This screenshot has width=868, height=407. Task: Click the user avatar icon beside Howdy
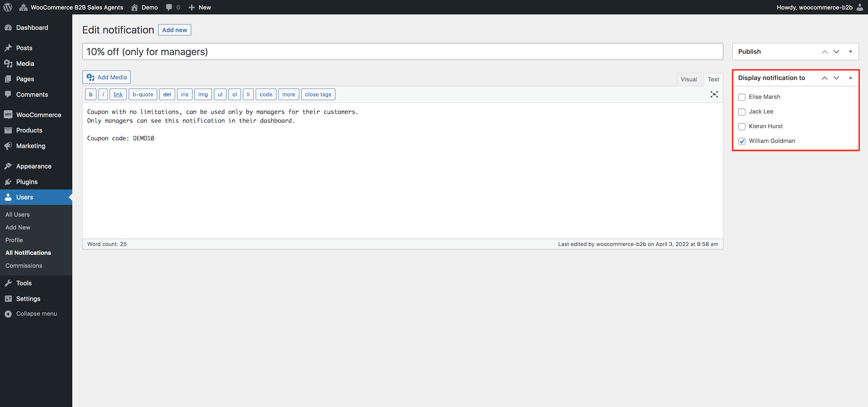(859, 7)
